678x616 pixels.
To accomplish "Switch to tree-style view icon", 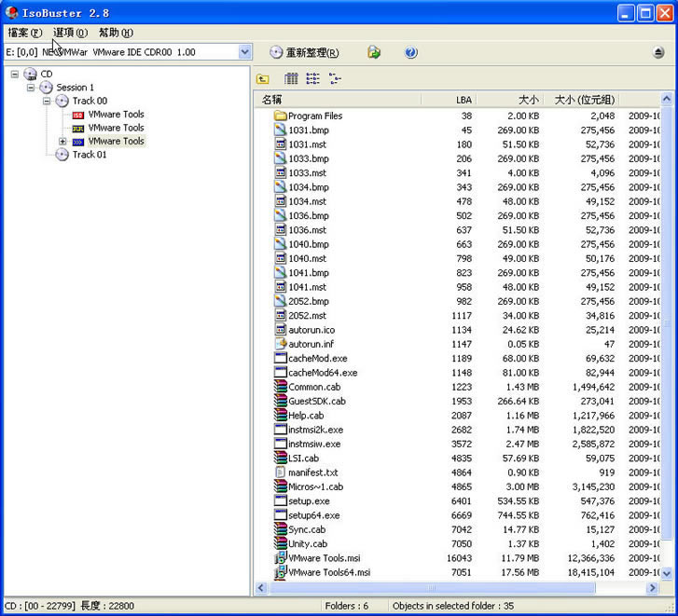I will coord(335,78).
